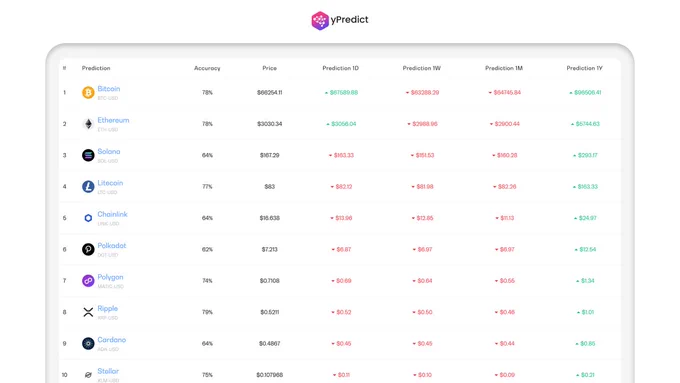Open the Cardano prediction link
This screenshot has height=383, width=680.
pyautogui.click(x=111, y=340)
